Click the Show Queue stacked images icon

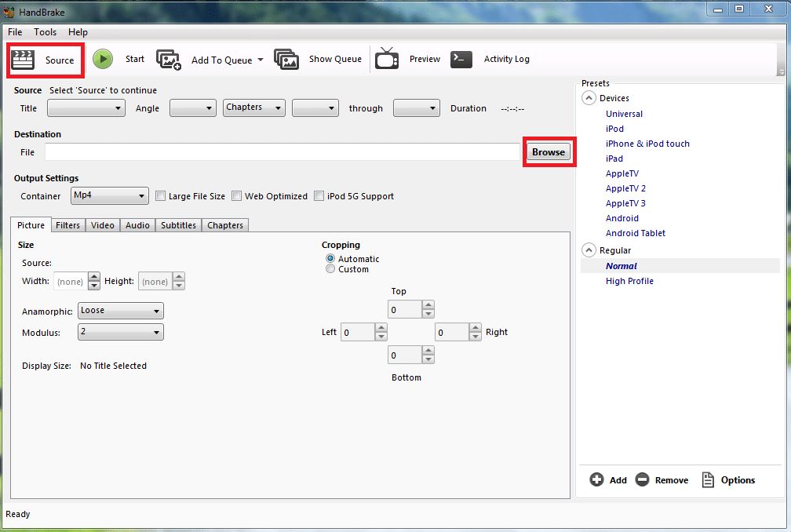286,59
